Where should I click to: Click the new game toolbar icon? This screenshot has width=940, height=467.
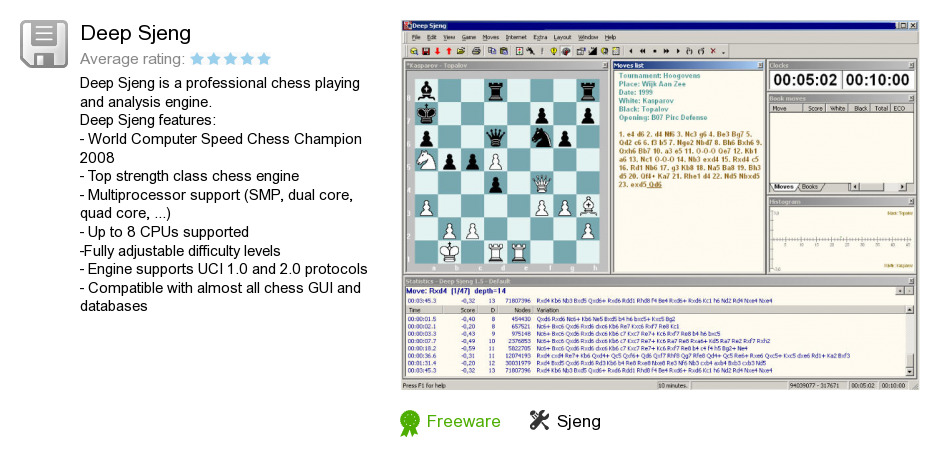point(414,51)
